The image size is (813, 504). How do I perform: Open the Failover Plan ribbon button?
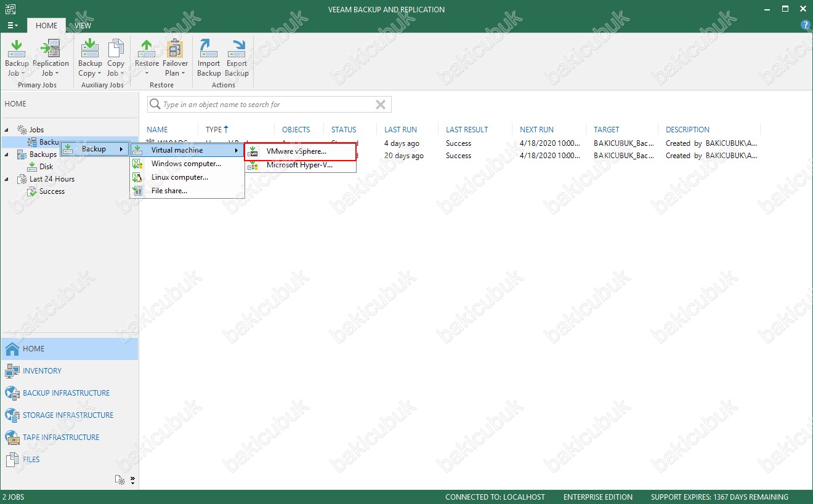pyautogui.click(x=176, y=58)
